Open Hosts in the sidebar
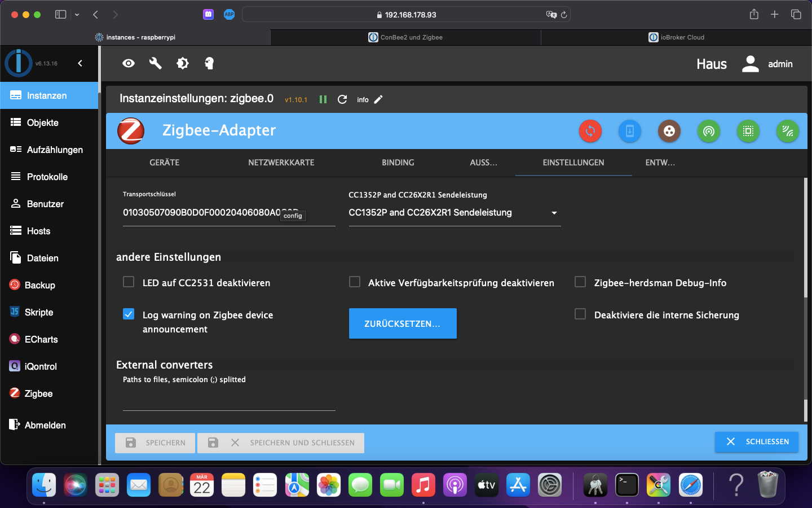This screenshot has width=812, height=508. pos(49,231)
